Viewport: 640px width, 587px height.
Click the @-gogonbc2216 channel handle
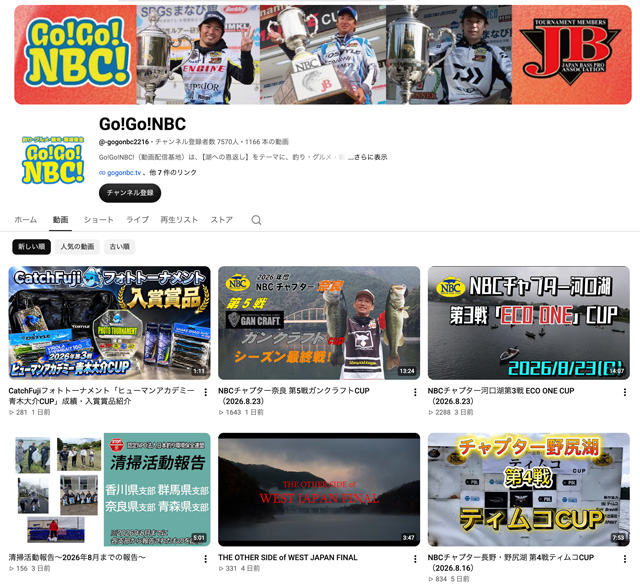124,142
